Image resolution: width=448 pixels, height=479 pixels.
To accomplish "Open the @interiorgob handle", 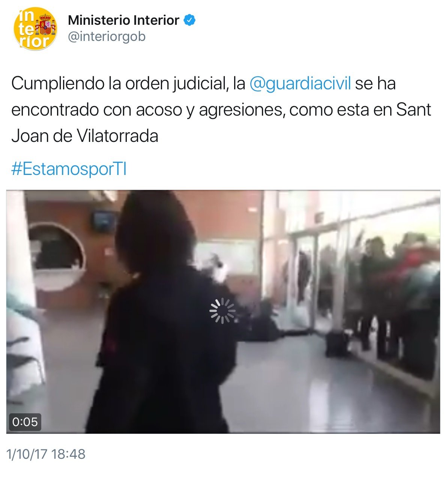I will [x=107, y=37].
